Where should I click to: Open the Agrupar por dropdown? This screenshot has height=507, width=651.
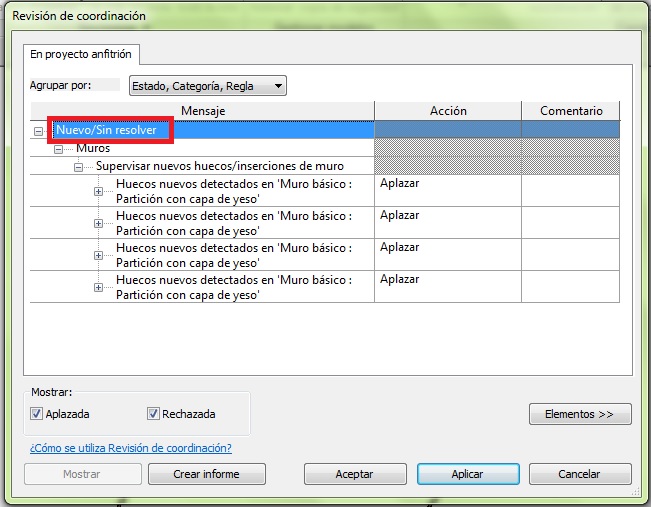[x=207, y=86]
